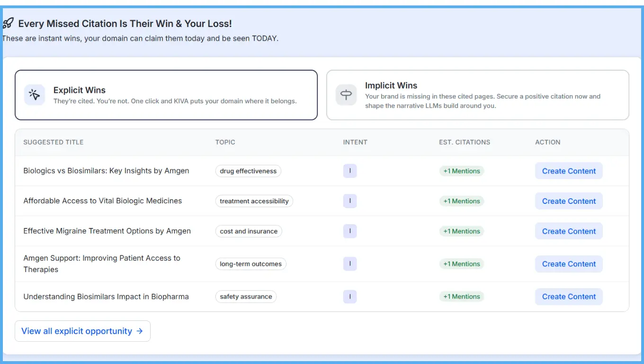The width and height of the screenshot is (644, 364).
Task: Click the 'treatment accessibility' topic pill
Action: [x=254, y=201]
